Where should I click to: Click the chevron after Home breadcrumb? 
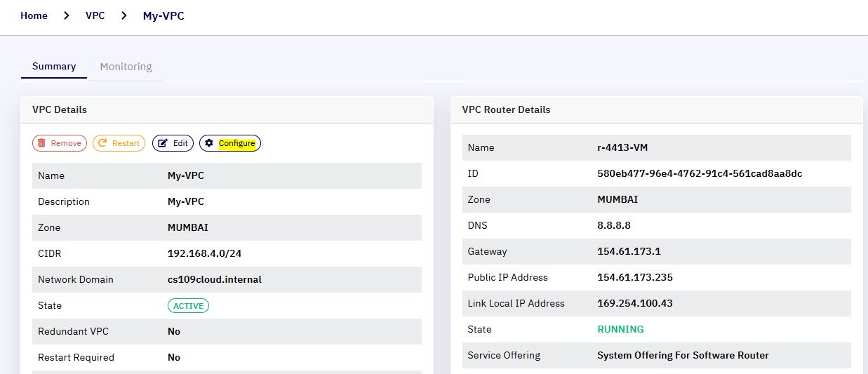[x=67, y=15]
